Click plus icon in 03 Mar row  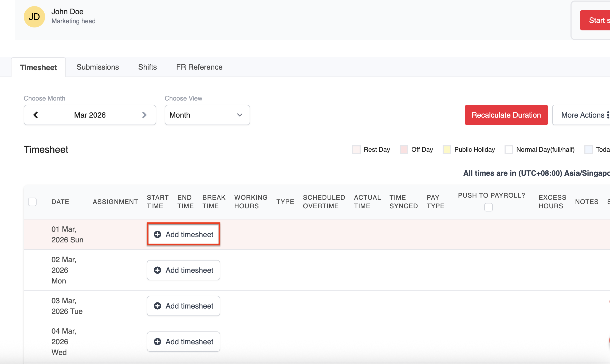pos(158,306)
